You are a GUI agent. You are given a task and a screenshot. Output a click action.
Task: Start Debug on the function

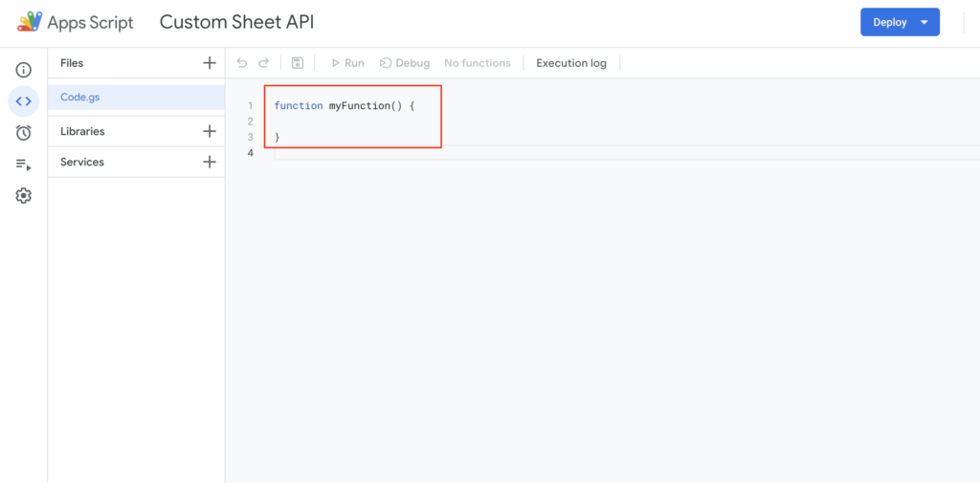pyautogui.click(x=405, y=63)
